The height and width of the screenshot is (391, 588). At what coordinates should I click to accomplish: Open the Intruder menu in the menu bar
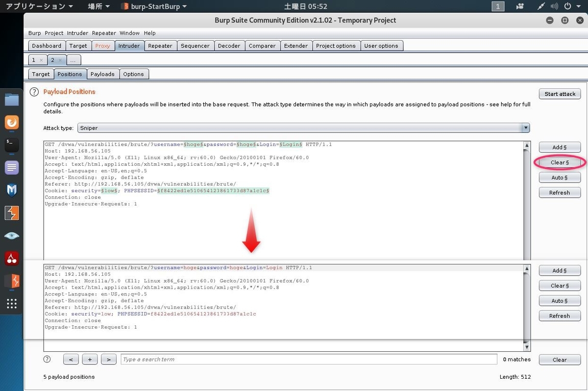[77, 33]
